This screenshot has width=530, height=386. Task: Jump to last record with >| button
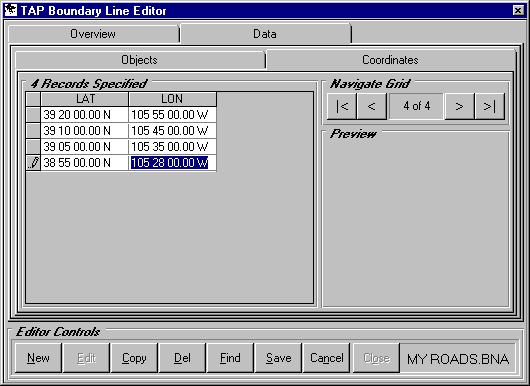tap(489, 106)
